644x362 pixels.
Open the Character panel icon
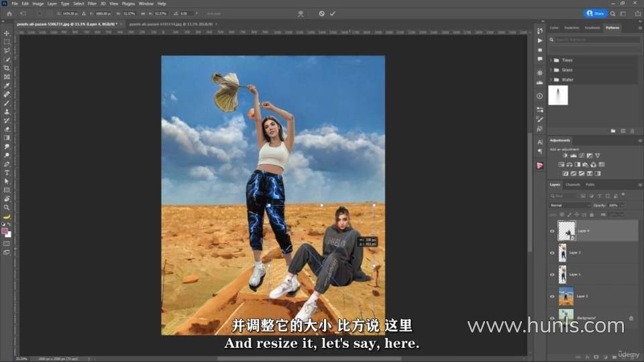pos(539,142)
